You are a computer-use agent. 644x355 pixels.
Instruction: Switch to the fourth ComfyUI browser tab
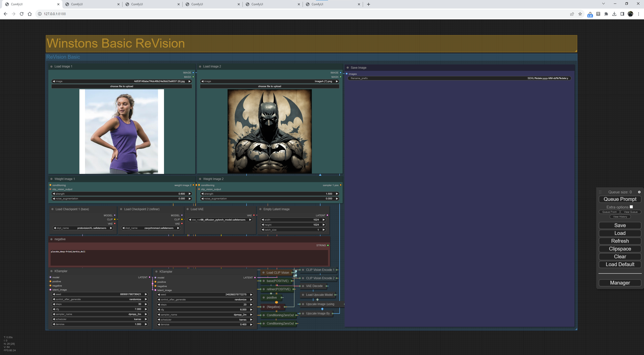212,4
